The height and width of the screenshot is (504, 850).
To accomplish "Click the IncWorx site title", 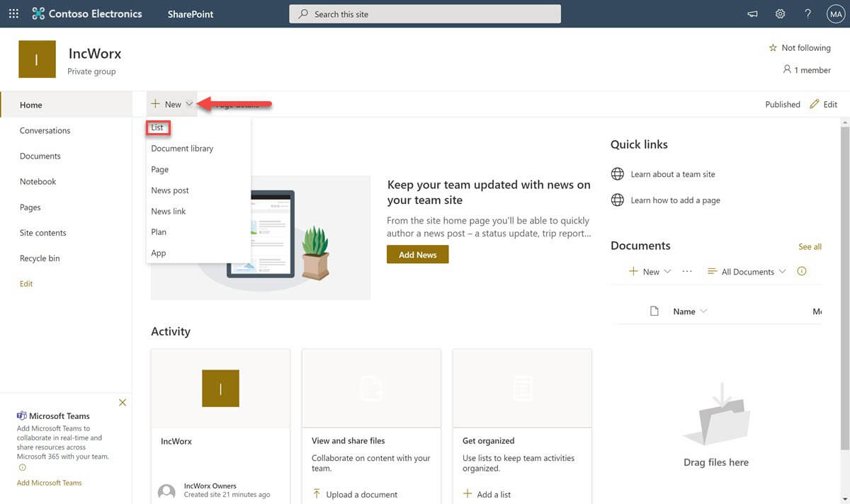I will pos(95,53).
